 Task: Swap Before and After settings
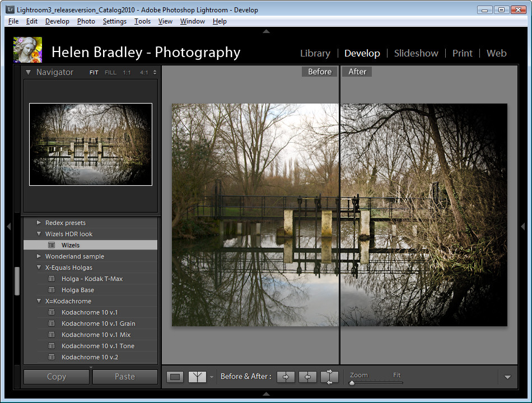point(329,377)
